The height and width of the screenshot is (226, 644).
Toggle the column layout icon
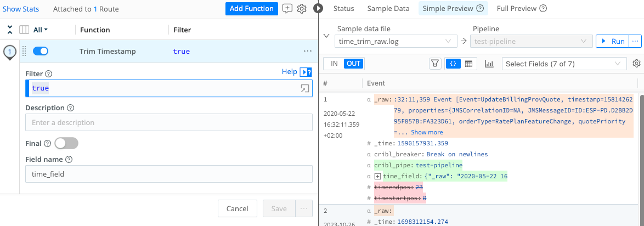pos(25,30)
